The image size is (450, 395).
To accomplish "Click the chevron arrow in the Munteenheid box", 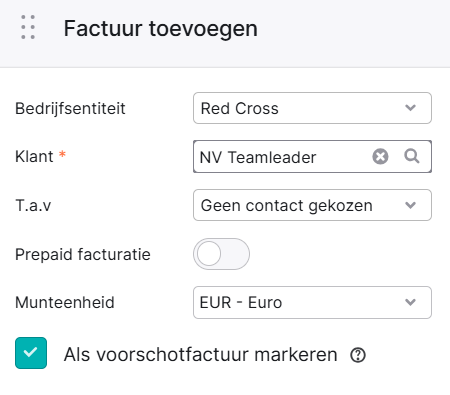I will (410, 302).
